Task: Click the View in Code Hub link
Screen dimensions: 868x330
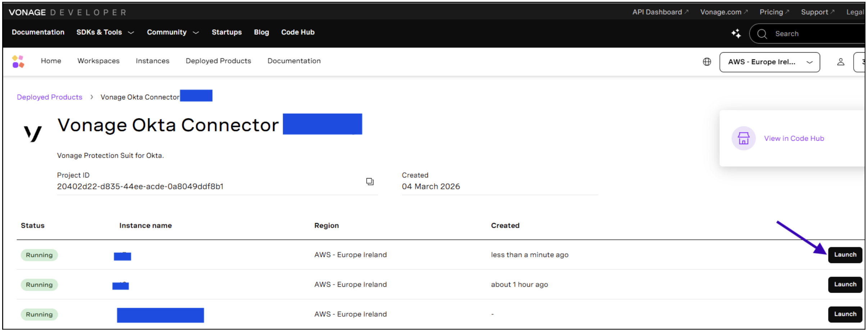Action: point(794,139)
